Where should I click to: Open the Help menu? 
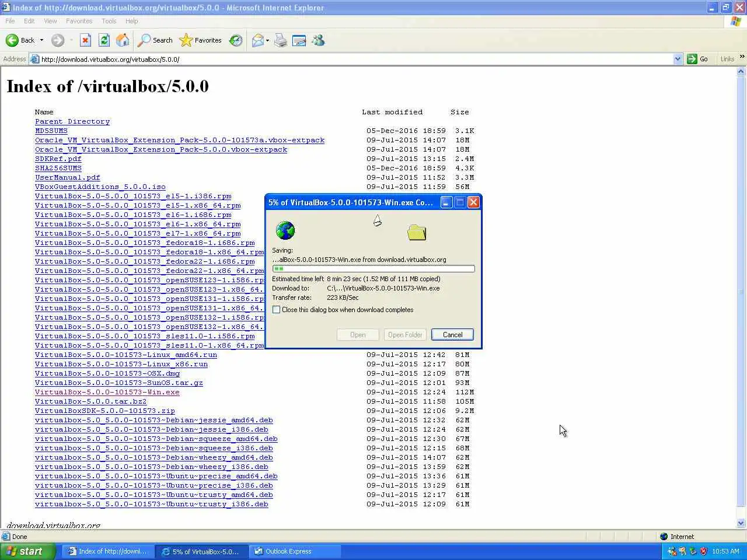point(132,21)
